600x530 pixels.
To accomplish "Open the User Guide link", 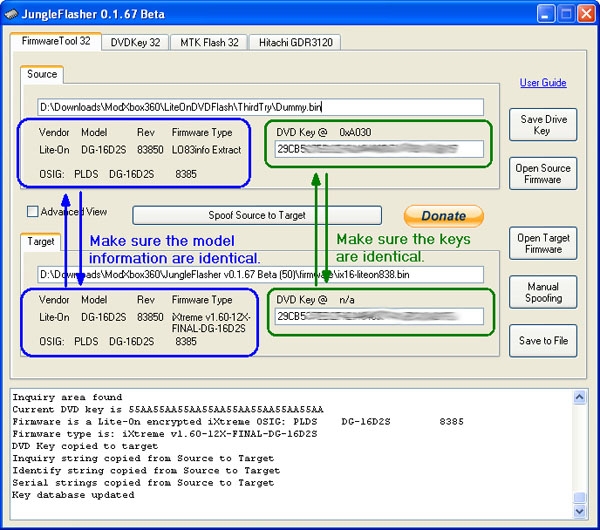I will 543,83.
